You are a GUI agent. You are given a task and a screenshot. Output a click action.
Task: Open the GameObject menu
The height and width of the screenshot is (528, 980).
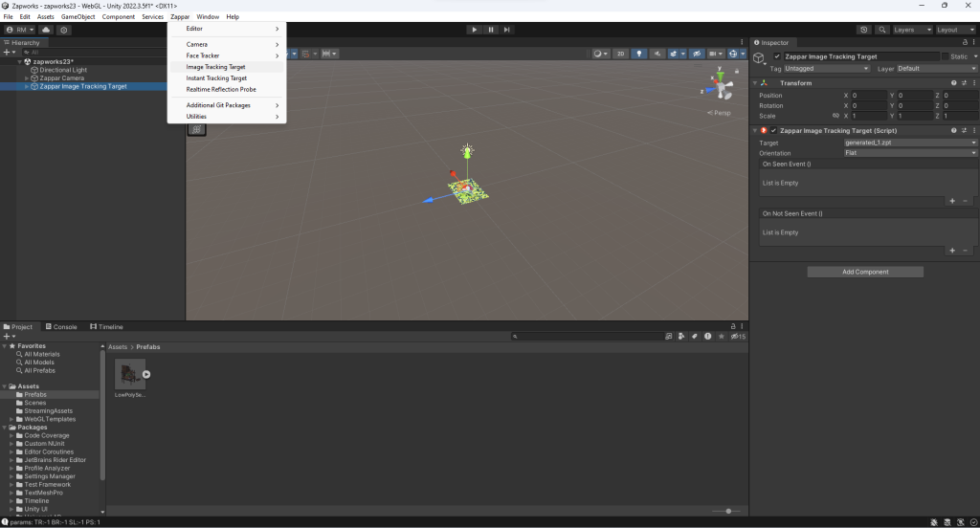[x=78, y=17]
